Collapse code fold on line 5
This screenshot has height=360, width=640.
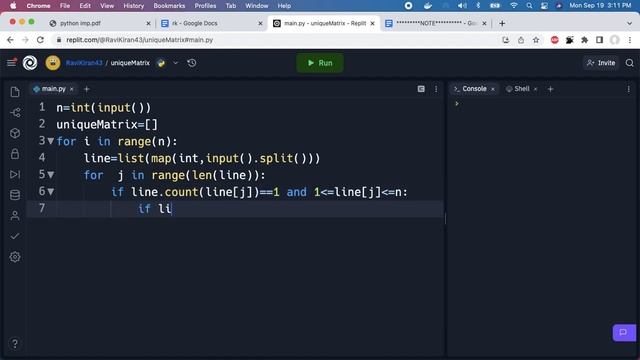pos(51,175)
